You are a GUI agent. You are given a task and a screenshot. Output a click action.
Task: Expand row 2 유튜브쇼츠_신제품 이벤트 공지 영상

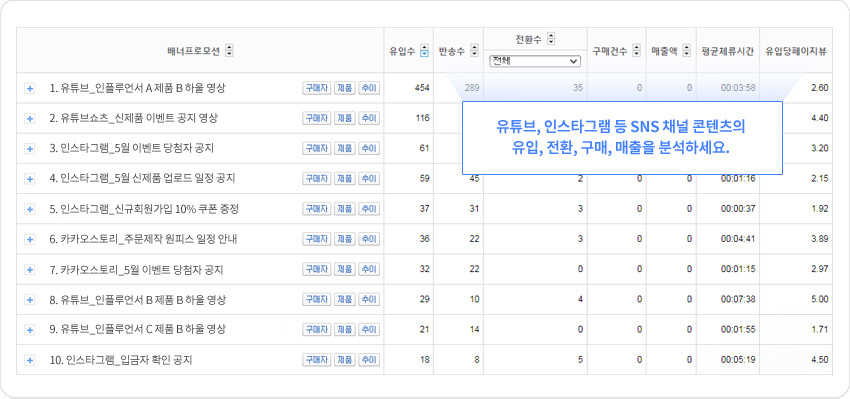click(30, 118)
